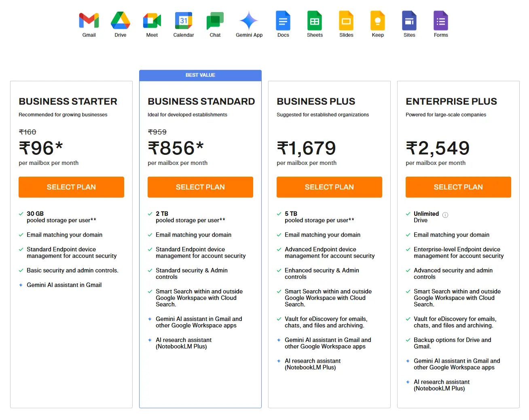Click the Gemini AI assistant in Gmail feature line
The height and width of the screenshot is (420, 529).
coord(64,285)
